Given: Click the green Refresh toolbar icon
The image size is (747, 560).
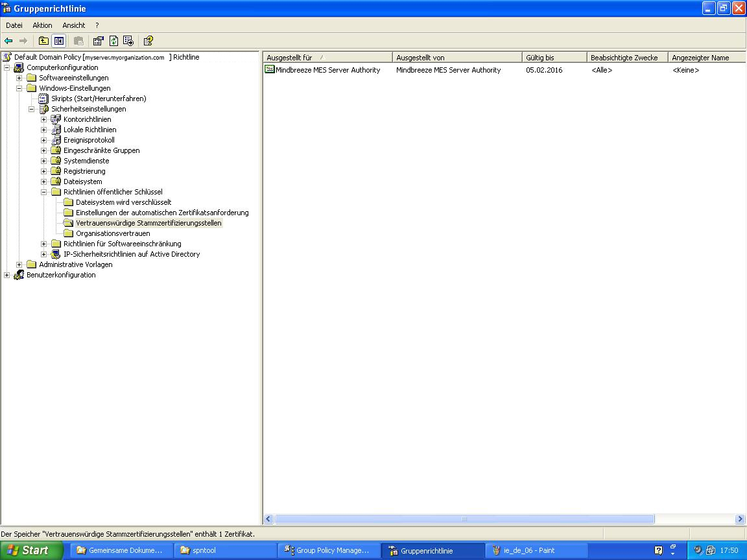Looking at the screenshot, I should [x=113, y=41].
